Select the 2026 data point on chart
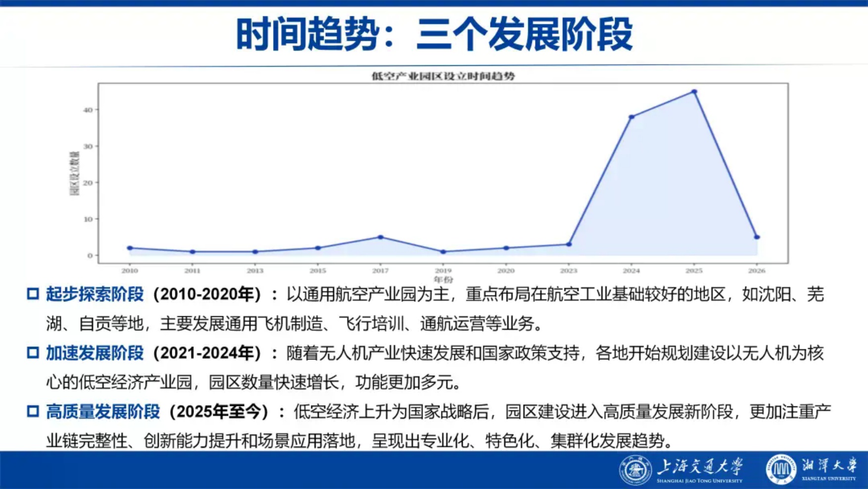The width and height of the screenshot is (868, 489). (757, 237)
